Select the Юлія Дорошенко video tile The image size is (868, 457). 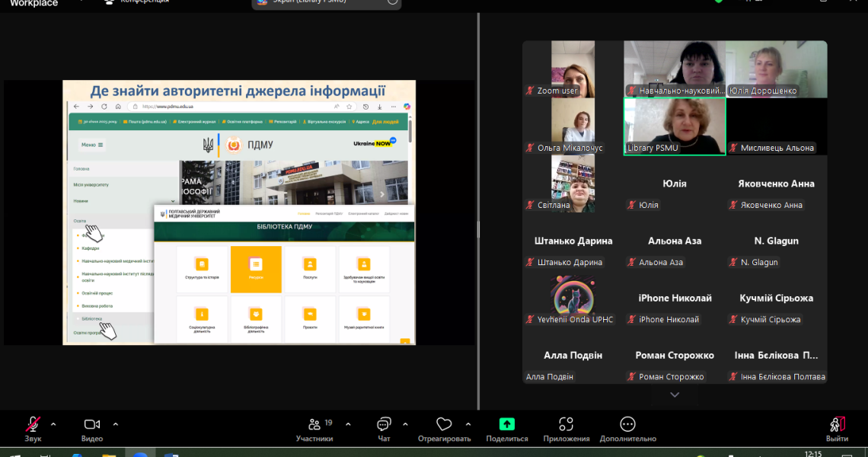[x=777, y=69]
